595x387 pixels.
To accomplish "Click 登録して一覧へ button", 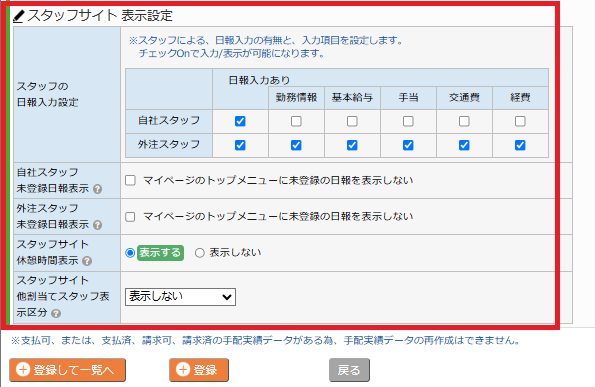I will 68,370.
